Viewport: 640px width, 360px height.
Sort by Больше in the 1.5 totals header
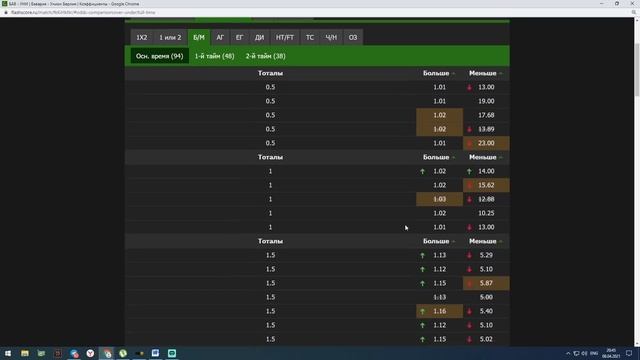coord(439,241)
